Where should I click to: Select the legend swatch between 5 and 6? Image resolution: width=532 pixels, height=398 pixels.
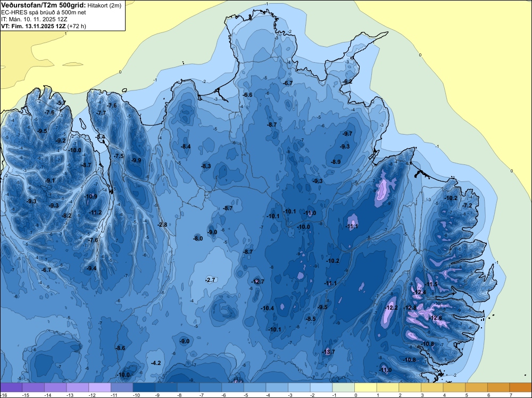click(476, 387)
